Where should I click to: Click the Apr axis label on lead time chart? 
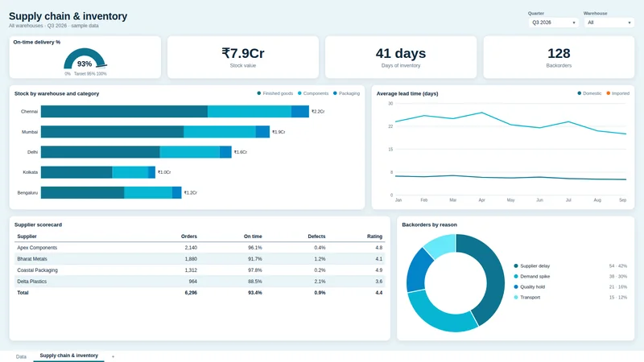pos(481,200)
